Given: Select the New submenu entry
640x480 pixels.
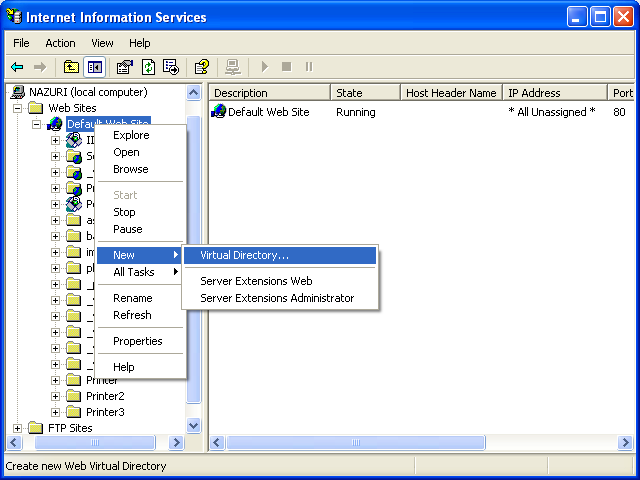Looking at the screenshot, I should tap(139, 255).
